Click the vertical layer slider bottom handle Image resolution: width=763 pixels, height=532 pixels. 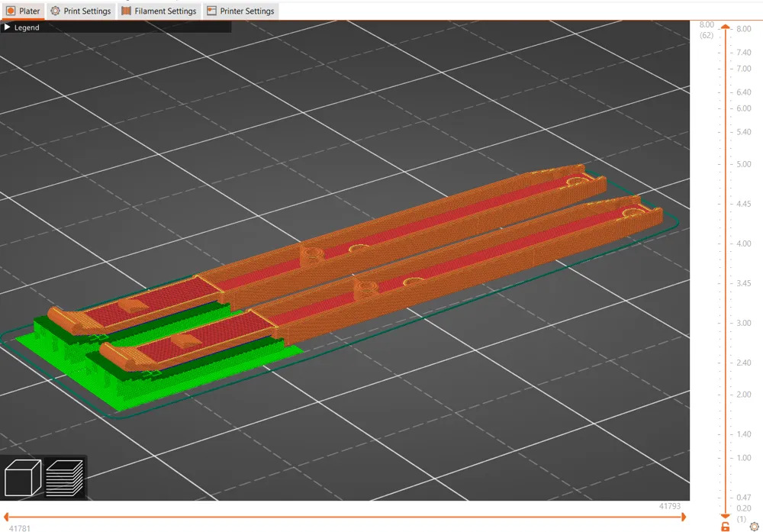point(726,516)
